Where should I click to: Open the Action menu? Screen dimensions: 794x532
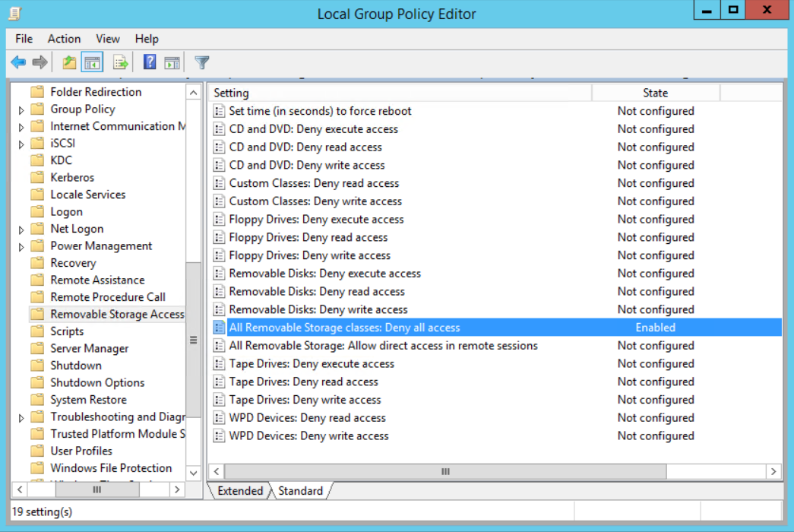point(64,39)
